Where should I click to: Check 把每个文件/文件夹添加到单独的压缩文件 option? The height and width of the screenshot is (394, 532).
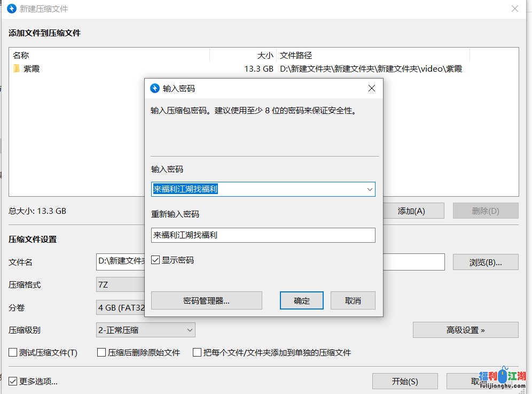(197, 353)
